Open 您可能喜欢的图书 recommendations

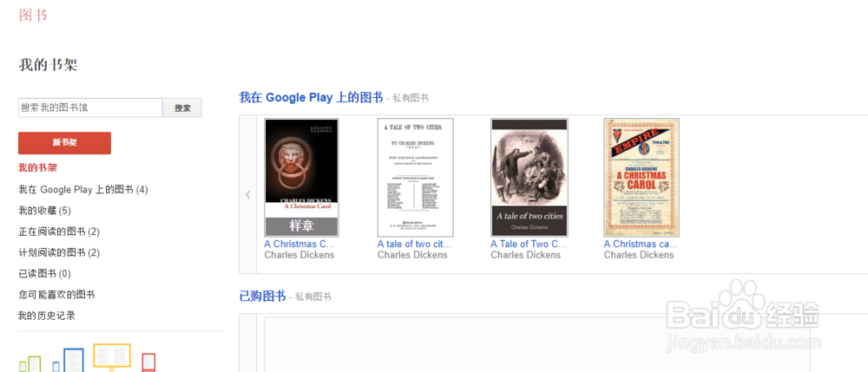click(x=56, y=295)
